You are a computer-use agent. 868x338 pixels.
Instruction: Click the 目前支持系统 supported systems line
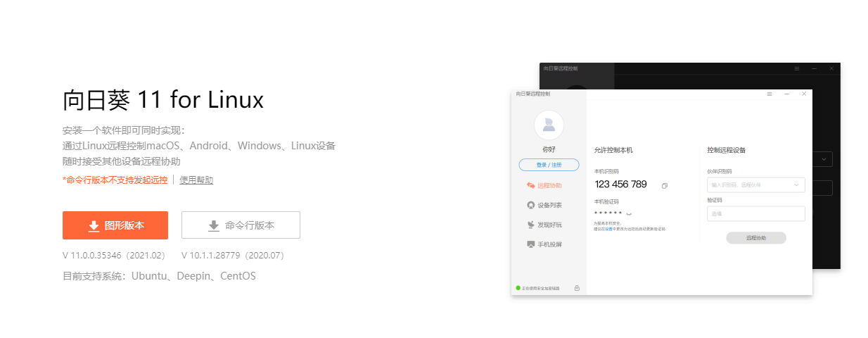159,276
